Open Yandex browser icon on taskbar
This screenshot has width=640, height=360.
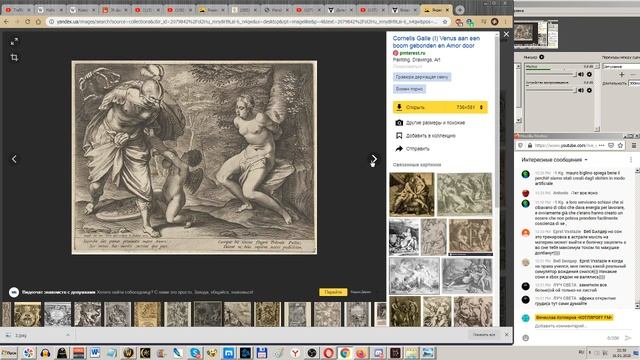click(x=295, y=352)
